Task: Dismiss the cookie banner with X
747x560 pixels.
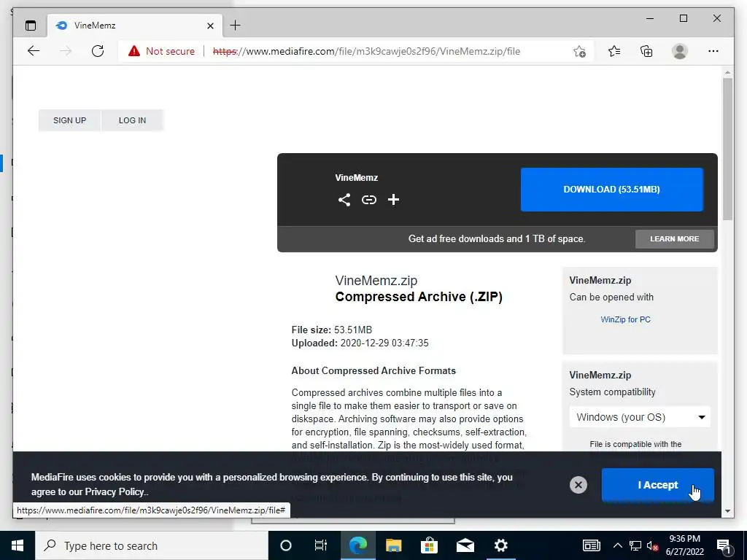Action: click(578, 485)
